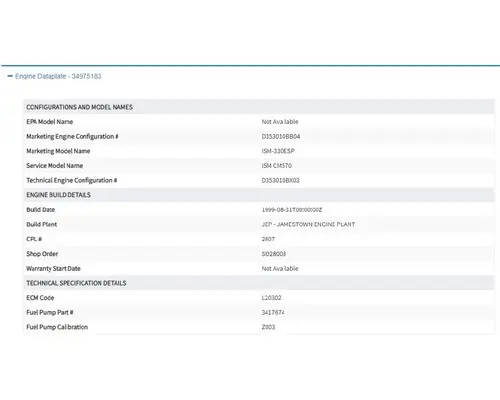This screenshot has width=500, height=400.
Task: Select the Jamestown Engine Plant build plant value
Action: click(308, 224)
